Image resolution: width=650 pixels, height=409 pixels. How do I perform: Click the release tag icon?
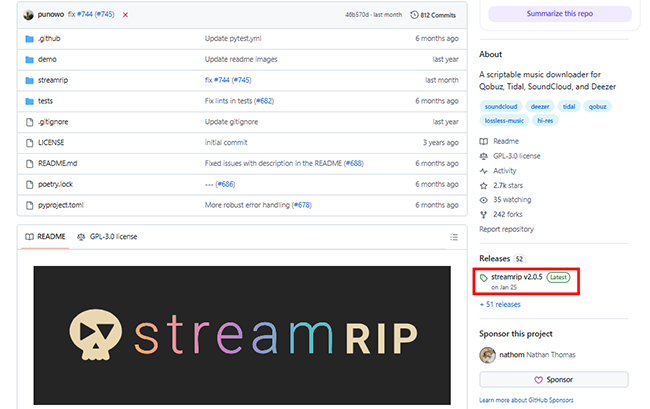point(483,278)
